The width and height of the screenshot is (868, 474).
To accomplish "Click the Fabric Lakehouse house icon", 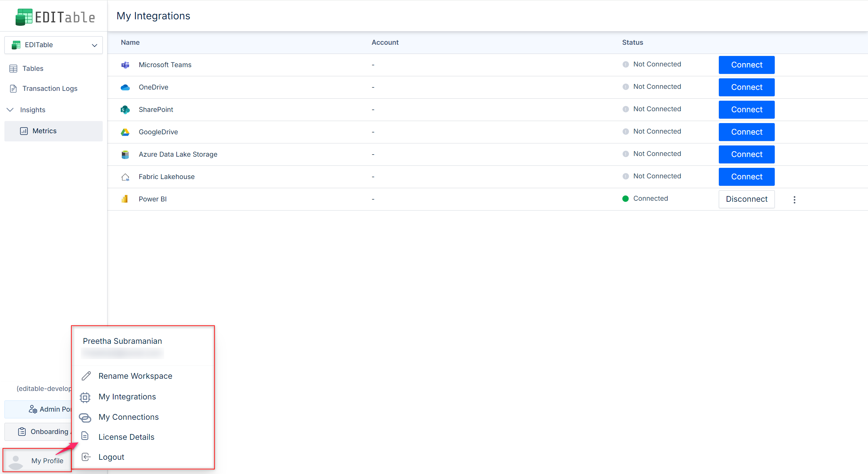I will point(125,177).
